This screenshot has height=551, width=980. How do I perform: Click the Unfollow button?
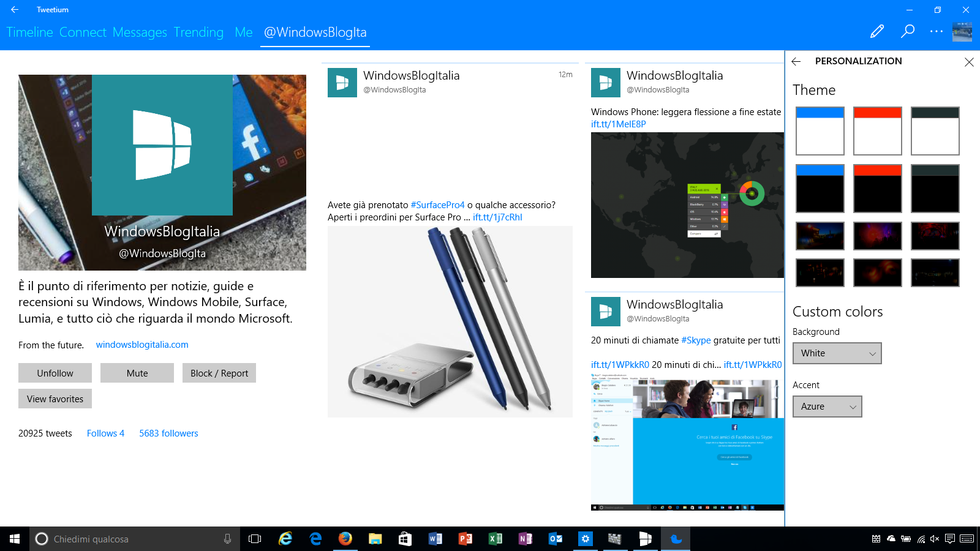pos(55,373)
